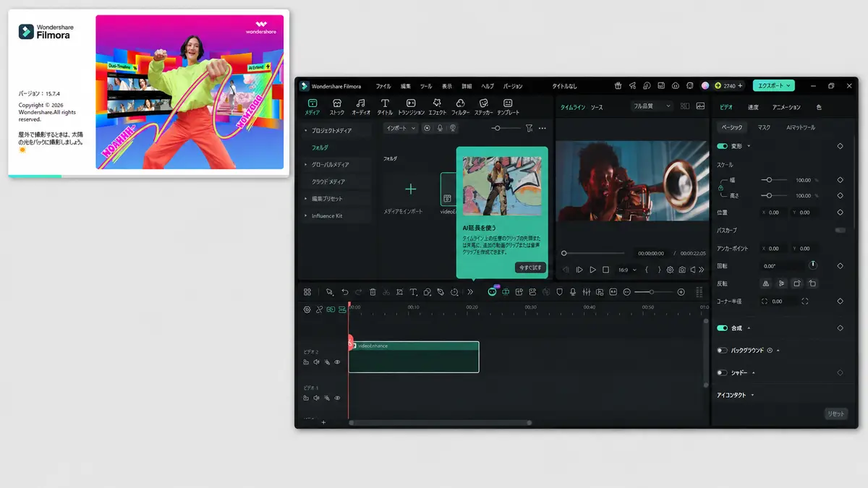Image resolution: width=868 pixels, height=488 pixels.
Task: Click the microphone voiceover icon in timeline toolbar
Action: click(573, 292)
